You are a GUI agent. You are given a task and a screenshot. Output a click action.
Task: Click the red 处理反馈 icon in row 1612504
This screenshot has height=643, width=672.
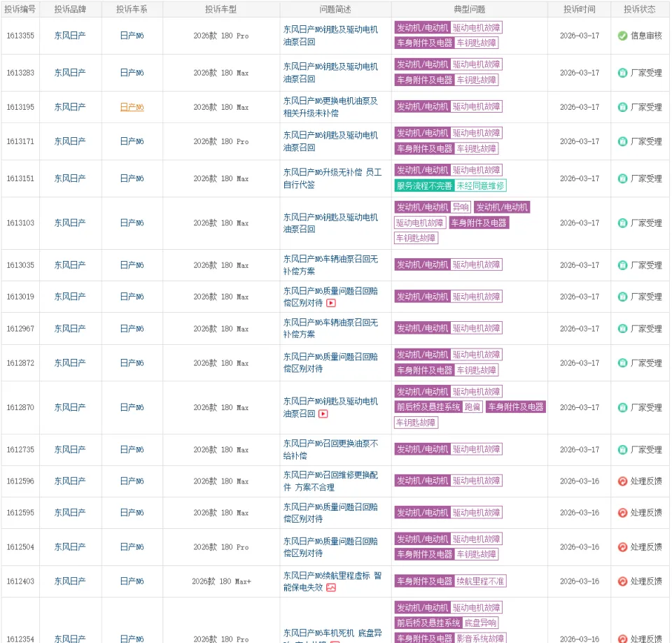(622, 547)
